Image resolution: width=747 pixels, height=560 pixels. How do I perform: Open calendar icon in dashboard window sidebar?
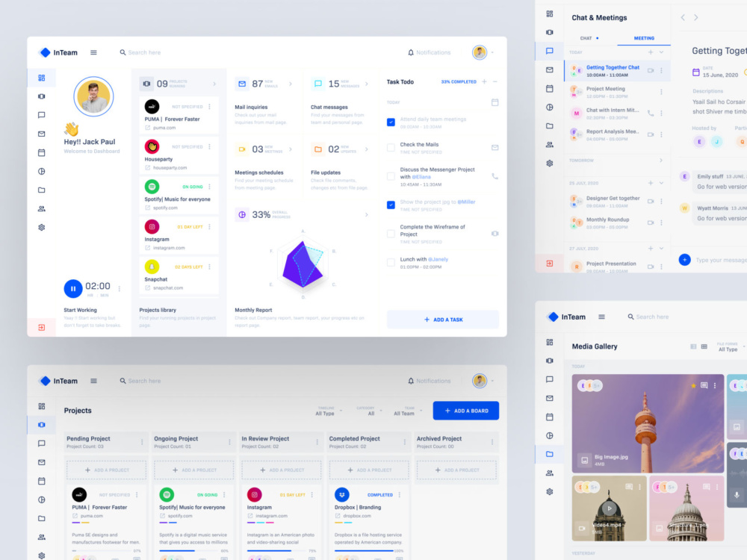pyautogui.click(x=41, y=152)
